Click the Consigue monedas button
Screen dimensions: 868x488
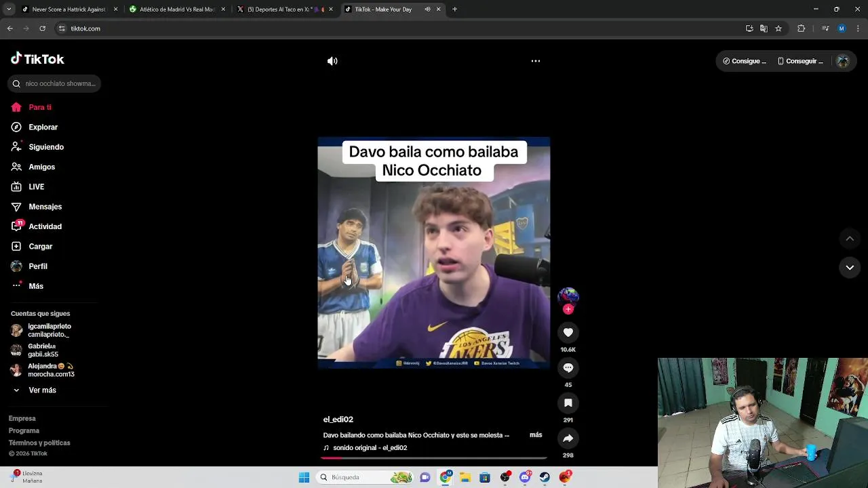[744, 61]
